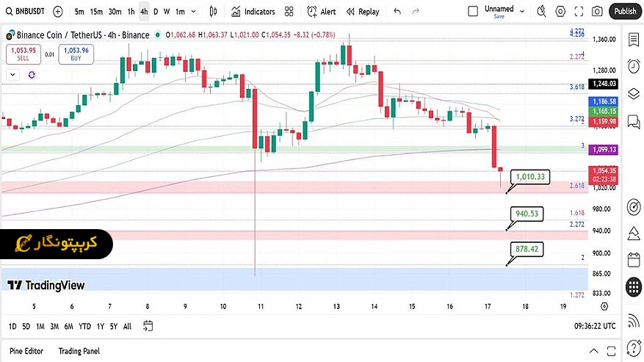Image resolution: width=644 pixels, height=362 pixels.
Task: Open the Indicators menu
Action: tap(253, 12)
